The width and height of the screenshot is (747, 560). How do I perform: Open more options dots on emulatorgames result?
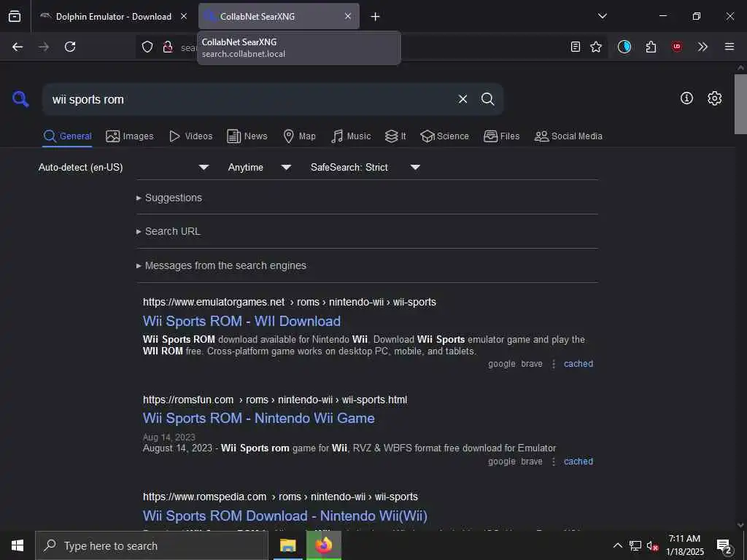coord(554,364)
